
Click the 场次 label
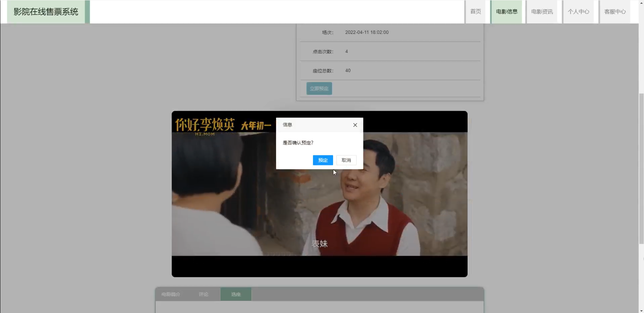pos(328,32)
